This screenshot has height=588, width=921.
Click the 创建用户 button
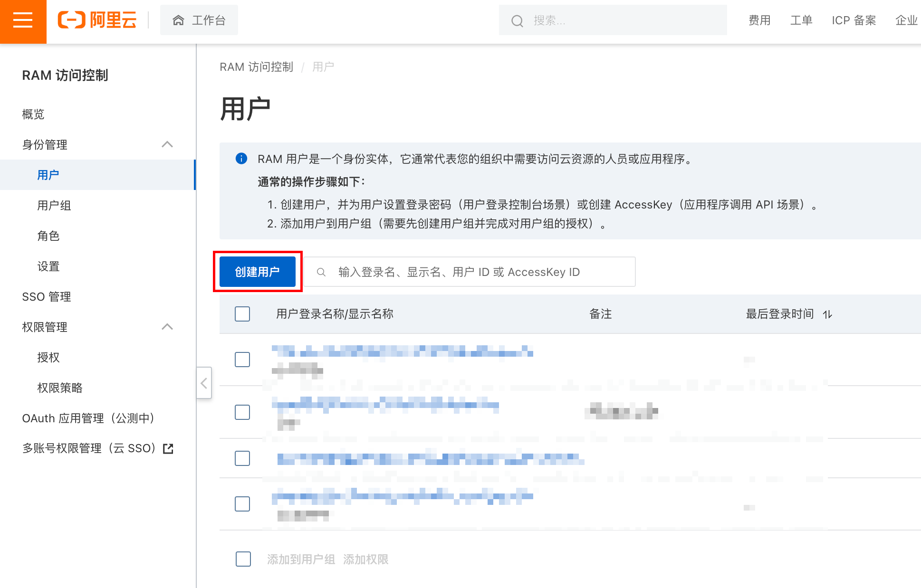tap(258, 272)
